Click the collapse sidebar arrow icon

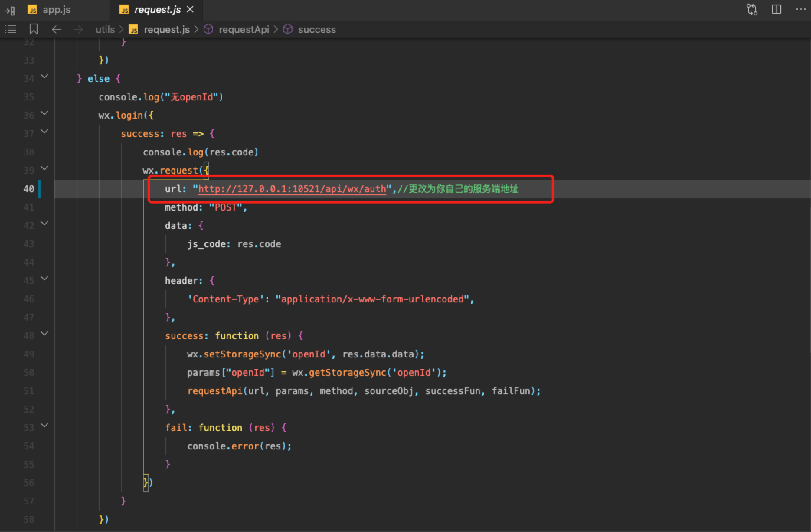coord(10,10)
